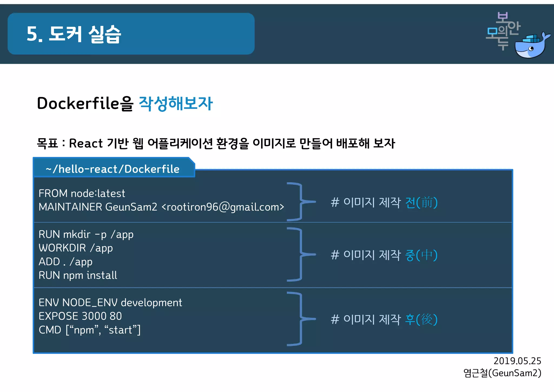Click the email '<rootiron96@gmail.com>'
The width and height of the screenshot is (554, 392).
[x=223, y=207]
